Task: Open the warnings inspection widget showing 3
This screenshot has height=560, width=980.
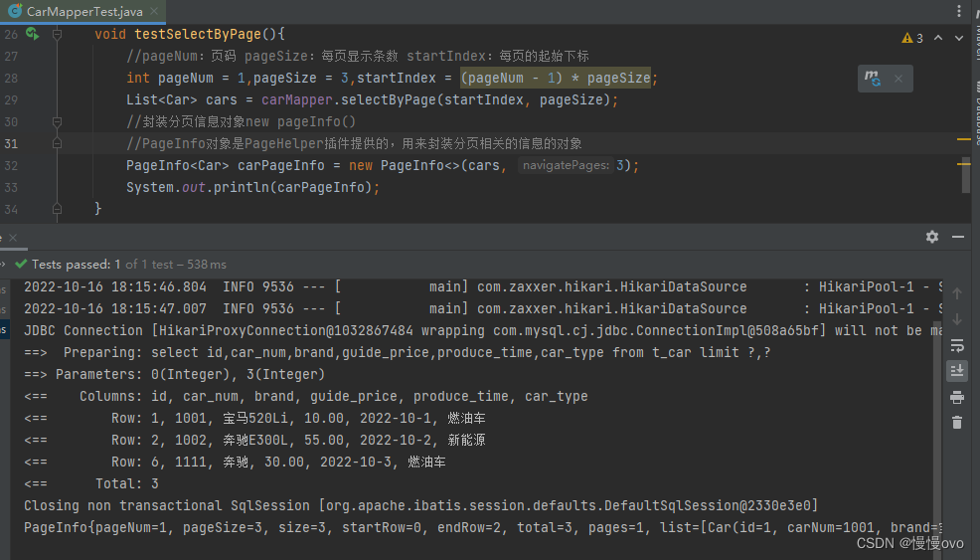Action: click(x=912, y=38)
